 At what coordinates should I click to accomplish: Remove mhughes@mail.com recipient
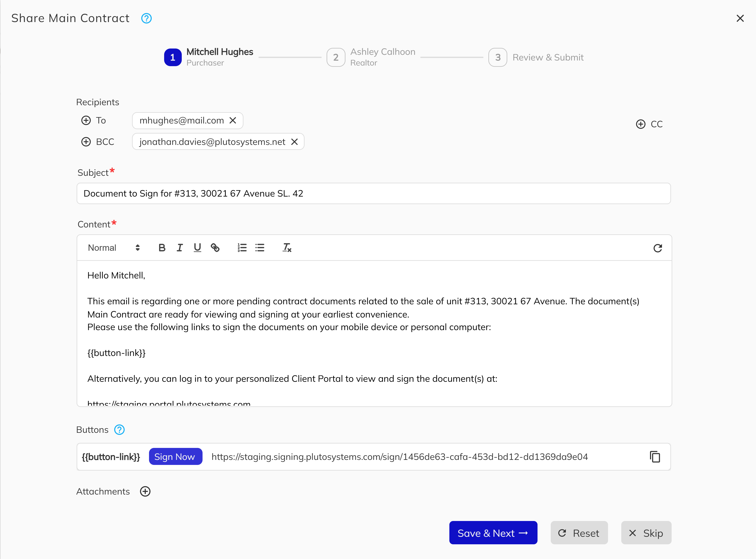point(233,121)
